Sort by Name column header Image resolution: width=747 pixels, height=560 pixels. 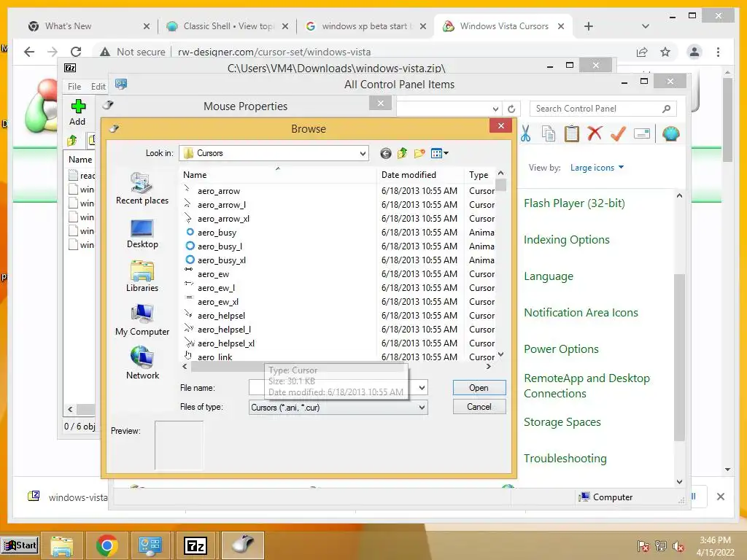tap(278, 175)
